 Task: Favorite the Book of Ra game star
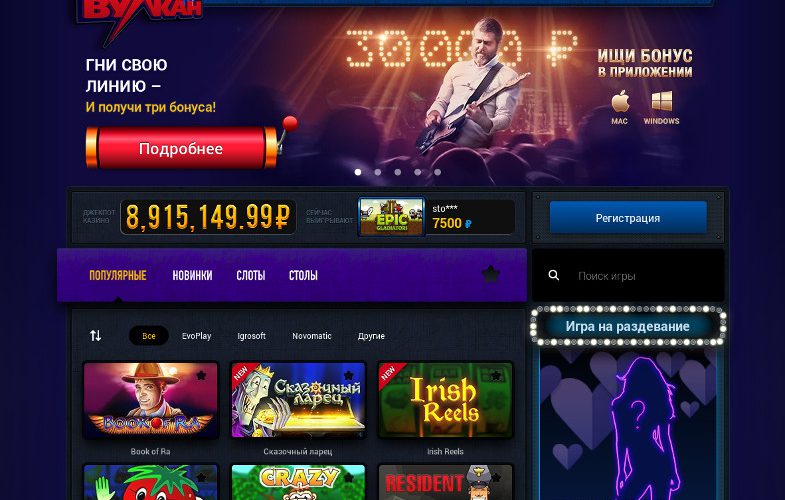pyautogui.click(x=201, y=375)
